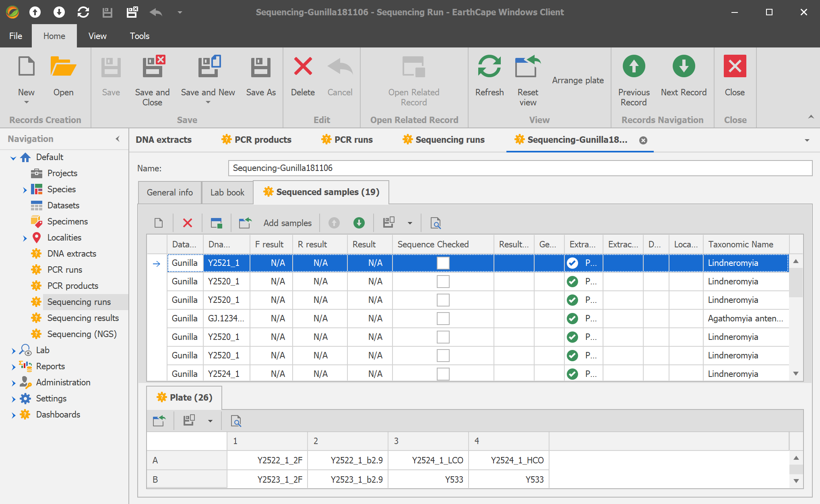Click Save and New ribbon icon
820x504 pixels.
point(209,67)
